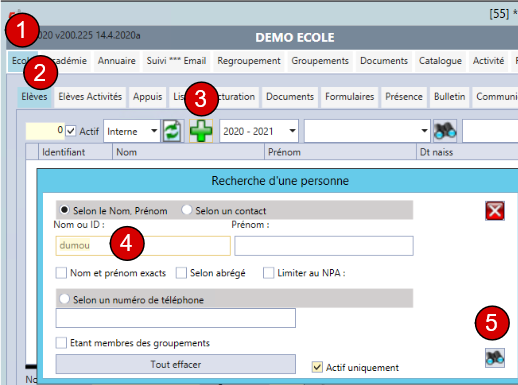Tick the Selon abrégé checkbox
This screenshot has height=385, width=518.
tap(181, 273)
